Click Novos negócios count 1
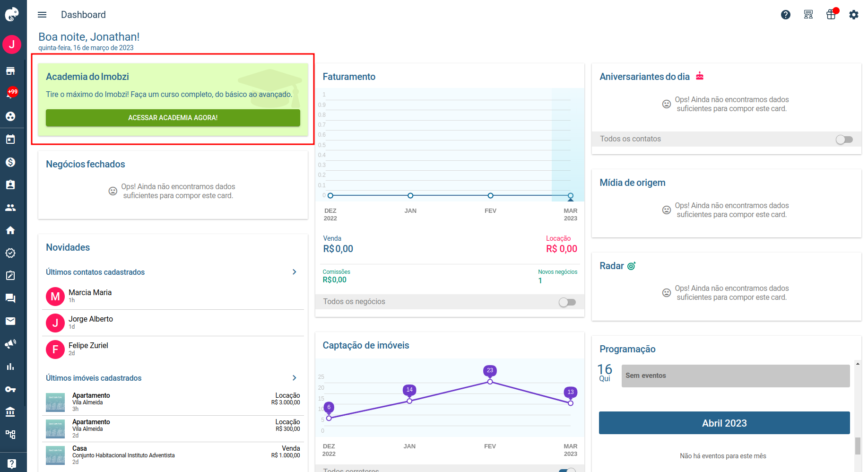 540,280
